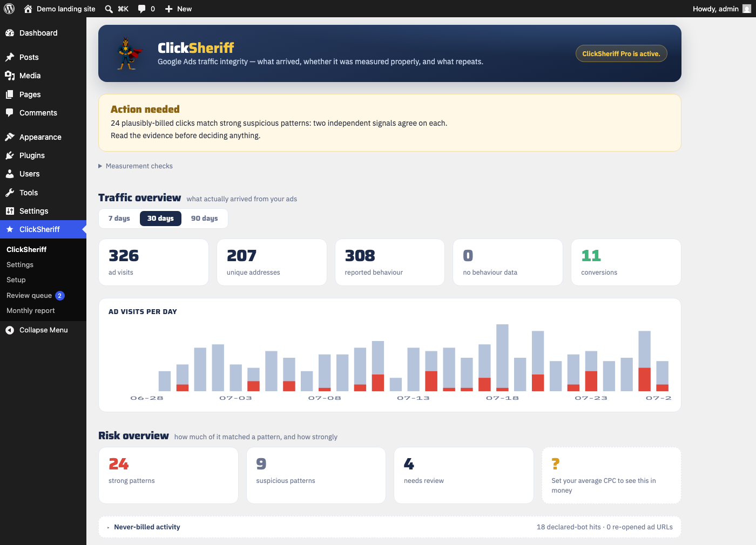Click the Dashboard gauge icon
The width and height of the screenshot is (756, 545).
click(10, 33)
